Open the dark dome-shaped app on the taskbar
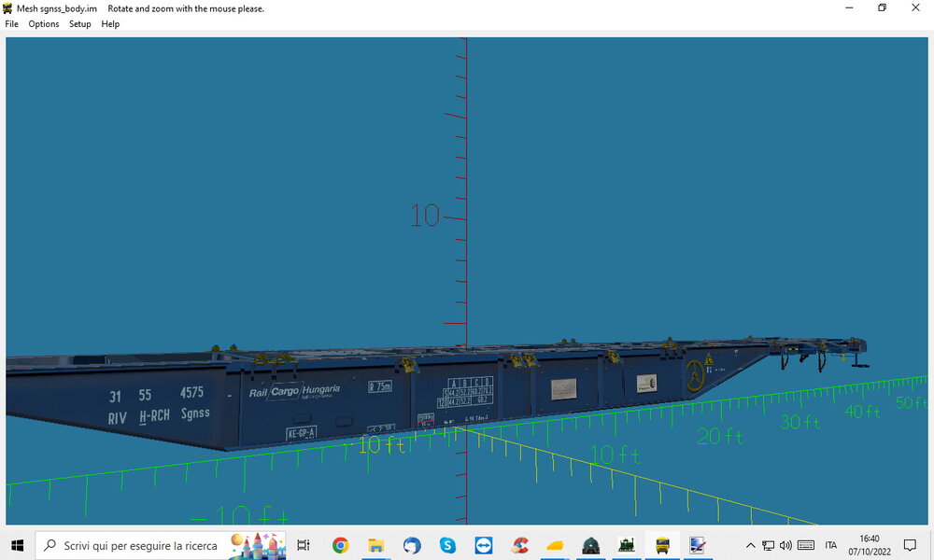 (x=590, y=545)
